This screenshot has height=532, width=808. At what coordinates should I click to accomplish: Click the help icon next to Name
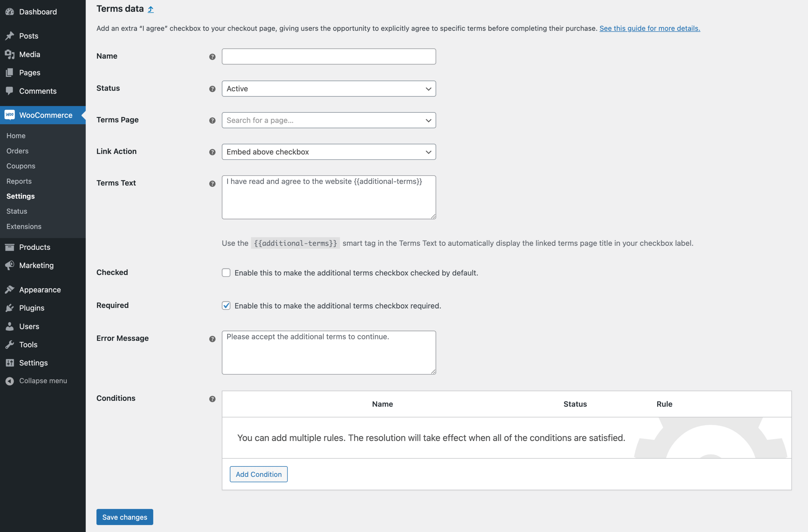212,57
